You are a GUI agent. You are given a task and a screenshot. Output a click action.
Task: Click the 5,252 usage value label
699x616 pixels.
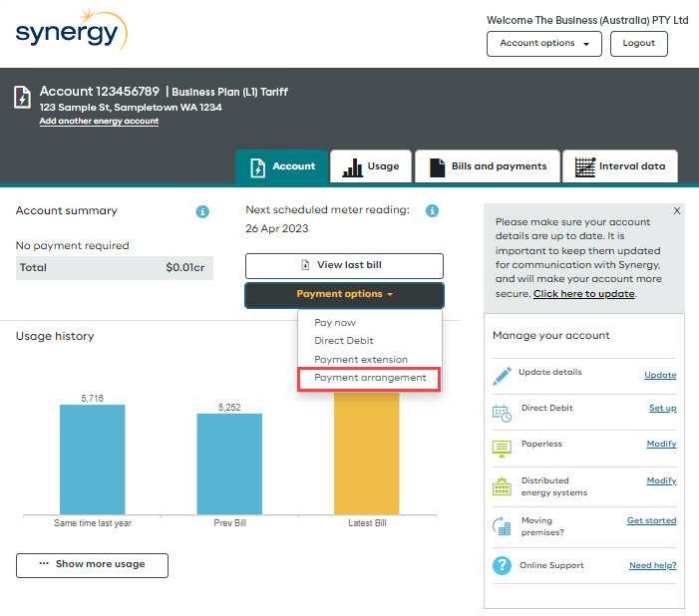coord(229,408)
